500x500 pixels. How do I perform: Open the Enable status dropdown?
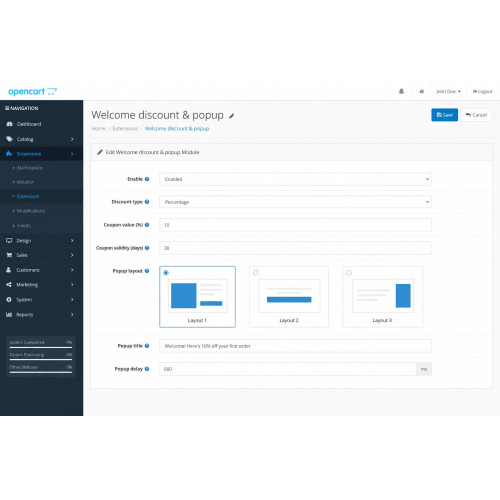click(295, 179)
